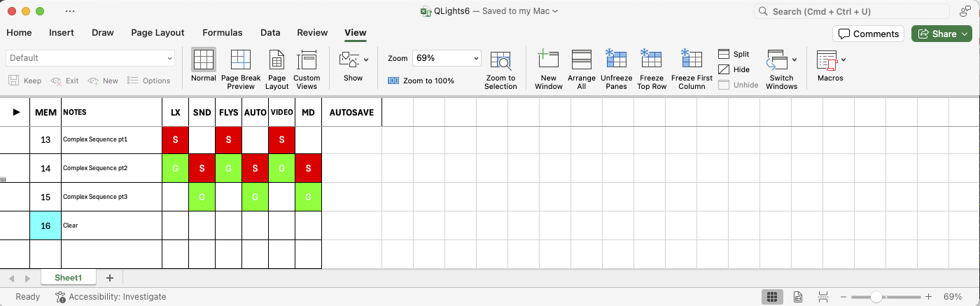Screen dimensions: 980x306
Task: Switch to Normal view in status bar
Action: coord(772,297)
